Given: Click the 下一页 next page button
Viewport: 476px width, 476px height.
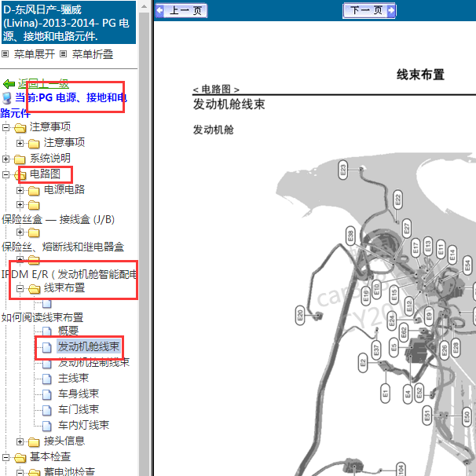Looking at the screenshot, I should point(369,11).
